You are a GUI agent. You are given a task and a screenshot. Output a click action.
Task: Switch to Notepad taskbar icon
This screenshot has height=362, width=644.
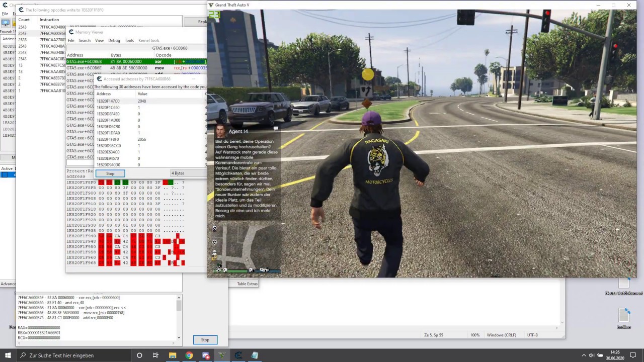(255, 355)
